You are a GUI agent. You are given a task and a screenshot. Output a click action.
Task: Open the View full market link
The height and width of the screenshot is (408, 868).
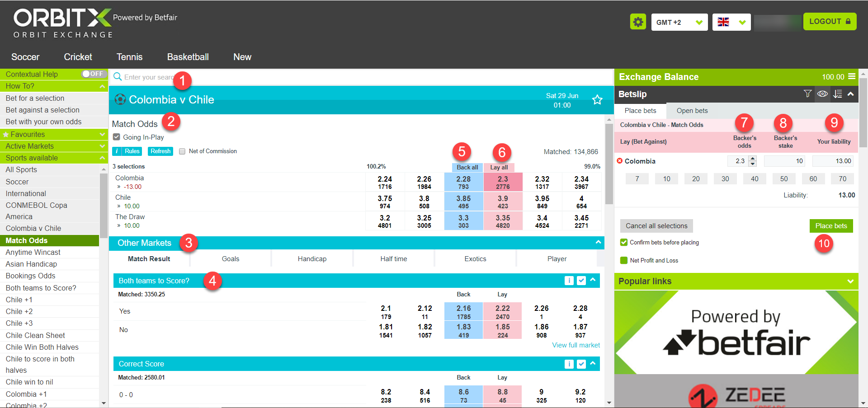[x=576, y=345]
